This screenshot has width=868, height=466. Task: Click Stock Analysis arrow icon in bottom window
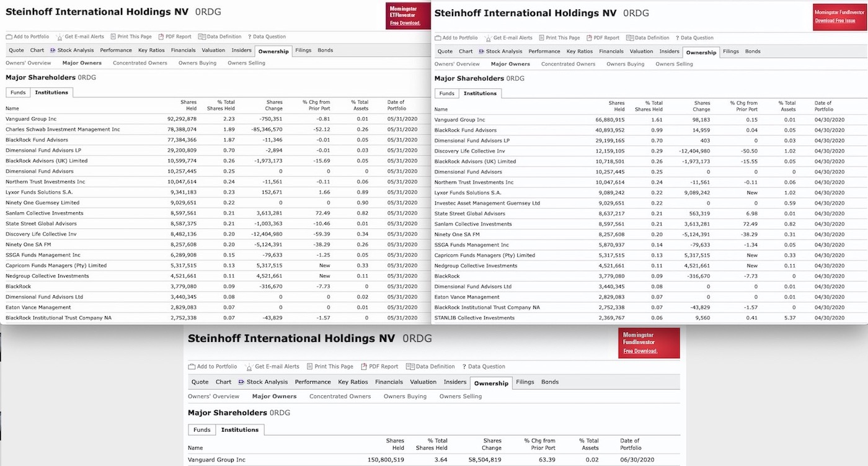point(241,382)
